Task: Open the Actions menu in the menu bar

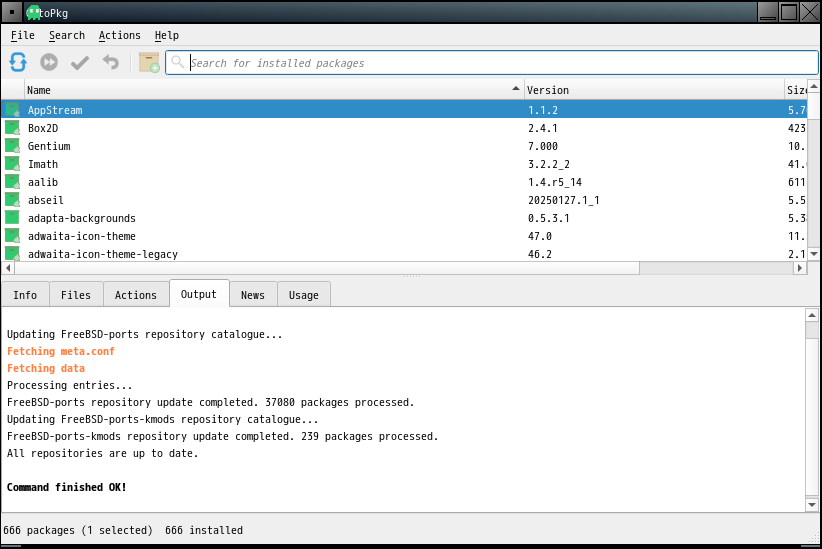Action: click(x=120, y=35)
